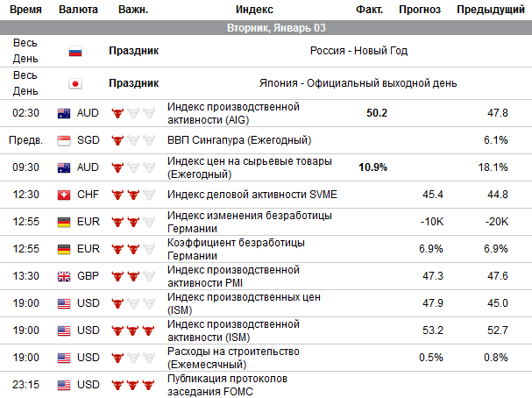Viewport: 532px width, 398px height.
Task: Click the Australian flag in the 02:30 row
Action: tap(64, 113)
